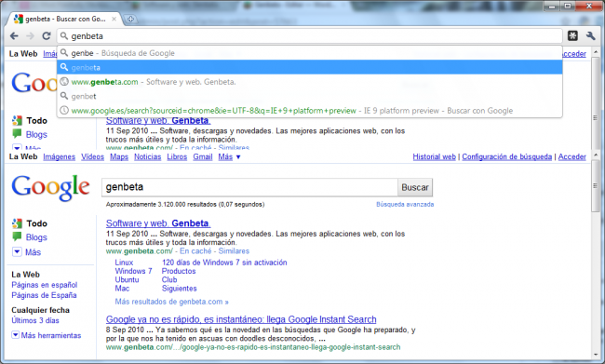Click the lower page vertical scrollbar thumb
Image resolution: width=605 pixels, height=364 pixels.
(596, 186)
